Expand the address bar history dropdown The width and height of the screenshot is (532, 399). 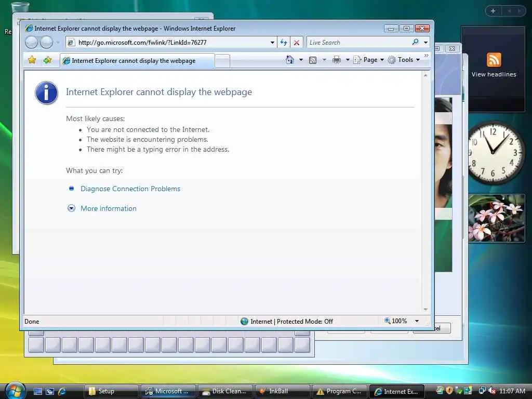point(272,43)
